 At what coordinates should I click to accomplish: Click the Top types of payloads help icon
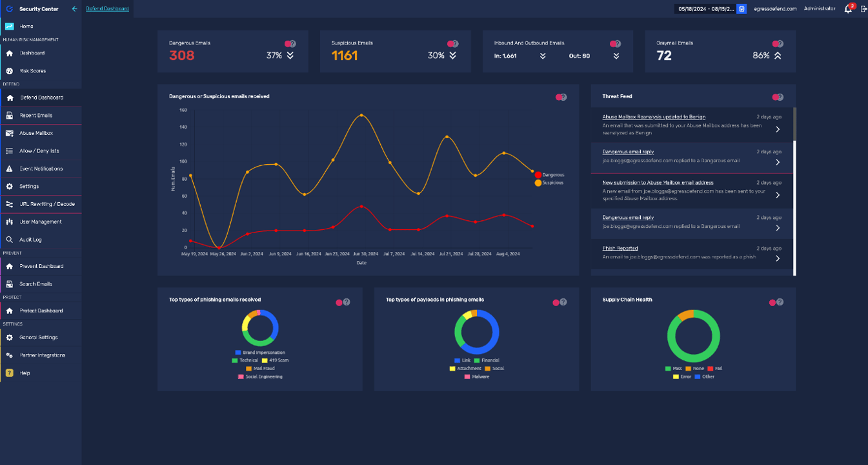point(563,302)
